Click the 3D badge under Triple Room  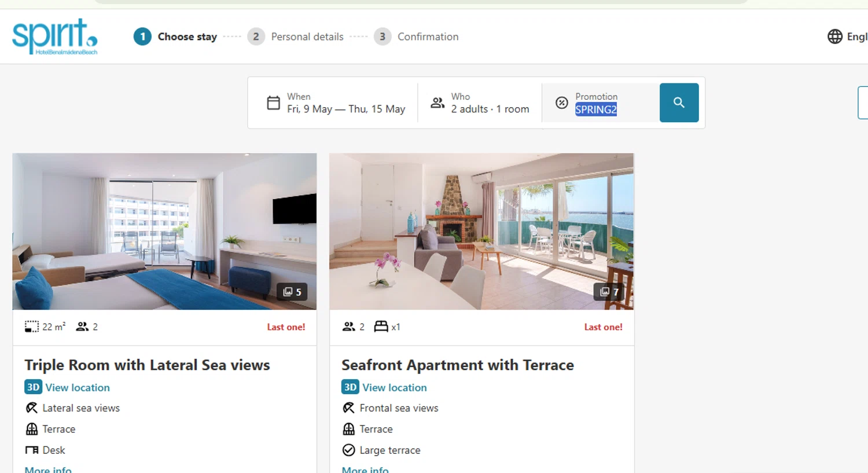point(34,387)
